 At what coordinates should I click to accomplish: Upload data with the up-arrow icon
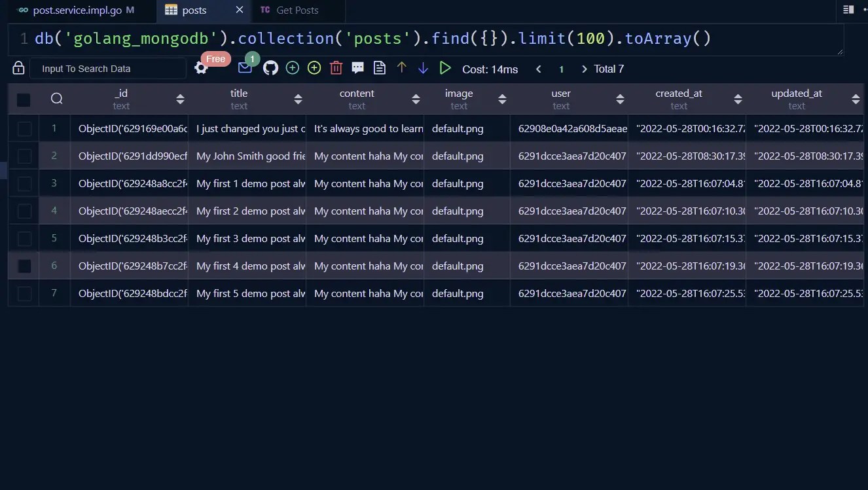pyautogui.click(x=401, y=67)
